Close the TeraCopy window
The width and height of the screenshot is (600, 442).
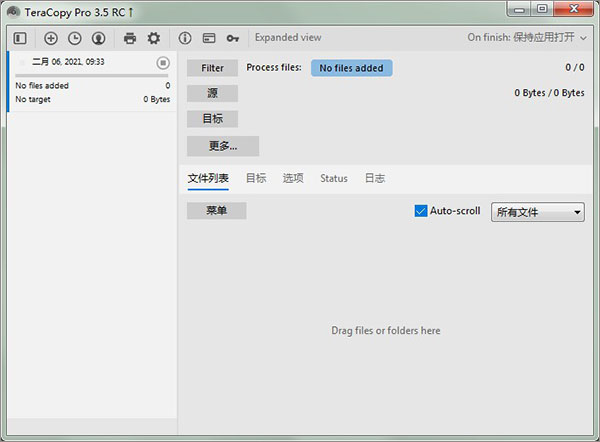pyautogui.click(x=574, y=9)
